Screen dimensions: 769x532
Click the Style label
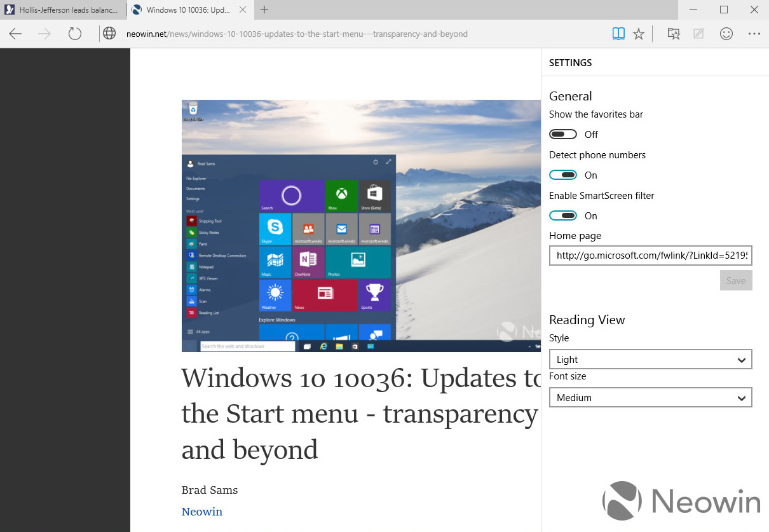tap(559, 338)
